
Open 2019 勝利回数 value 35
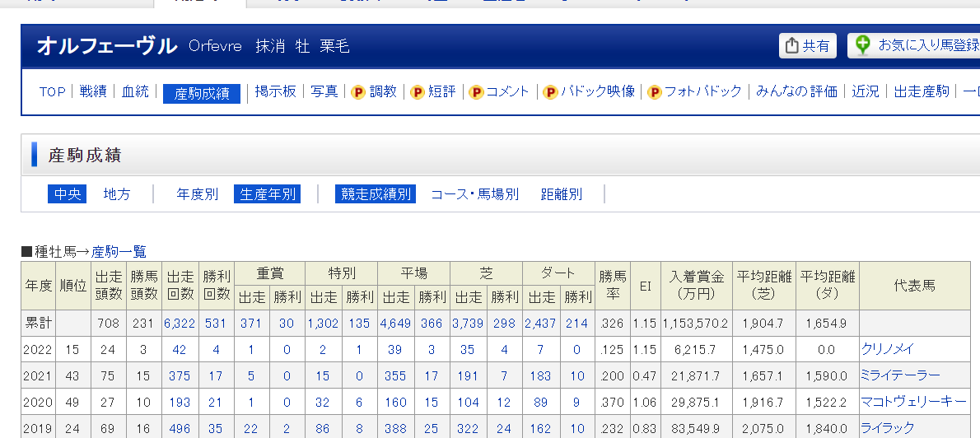[x=216, y=429]
